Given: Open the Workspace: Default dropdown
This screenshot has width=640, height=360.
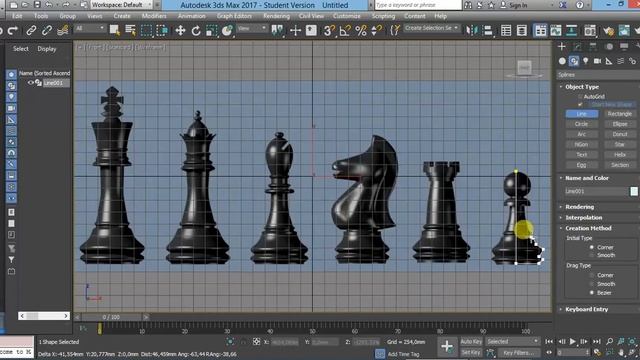Looking at the screenshot, I should click(x=121, y=5).
